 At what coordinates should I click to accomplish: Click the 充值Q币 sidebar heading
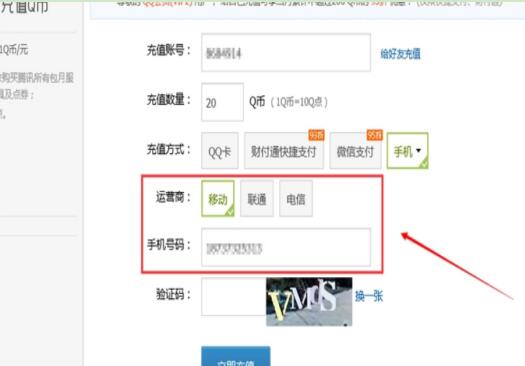[24, 7]
